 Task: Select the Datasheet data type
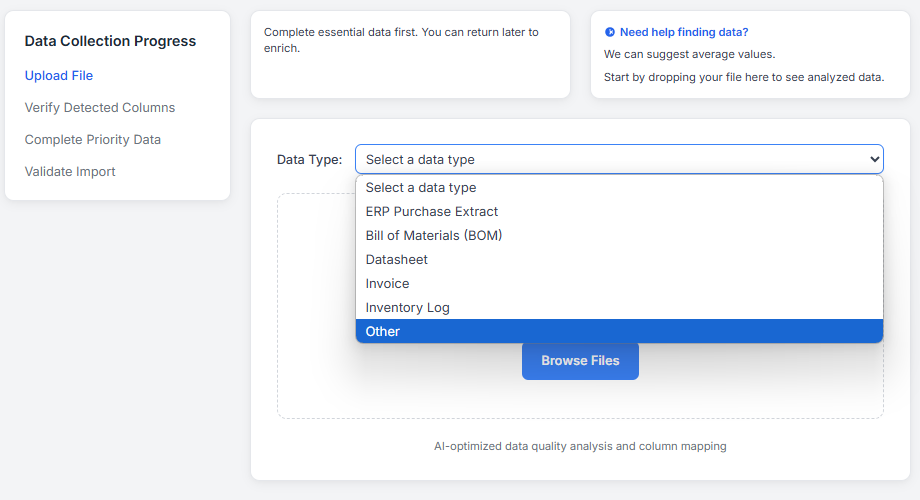[x=396, y=260]
